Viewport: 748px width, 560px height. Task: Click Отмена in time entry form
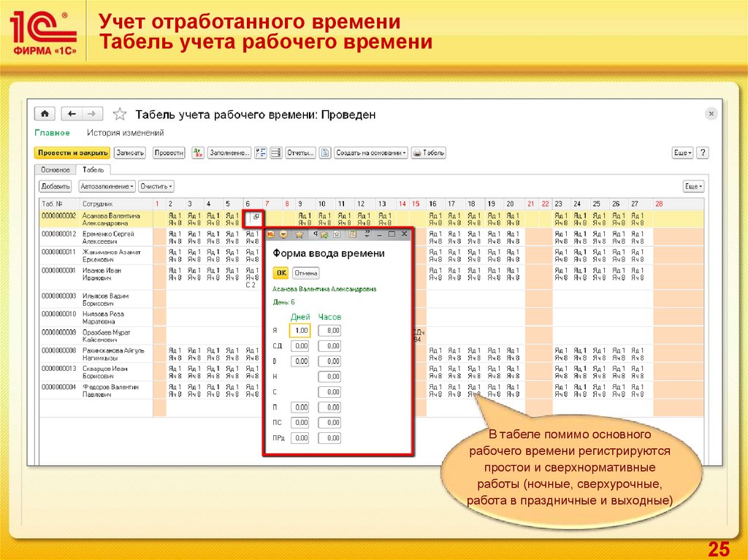[306, 273]
